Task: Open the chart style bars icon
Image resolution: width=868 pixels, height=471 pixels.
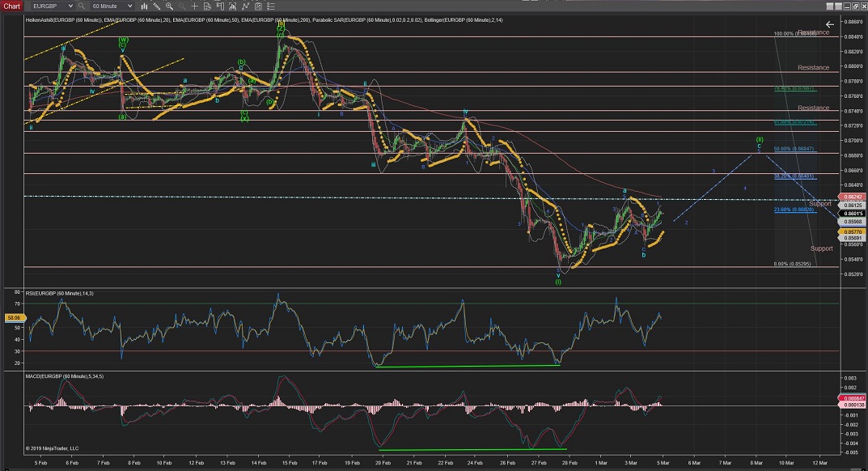Action: (x=143, y=6)
